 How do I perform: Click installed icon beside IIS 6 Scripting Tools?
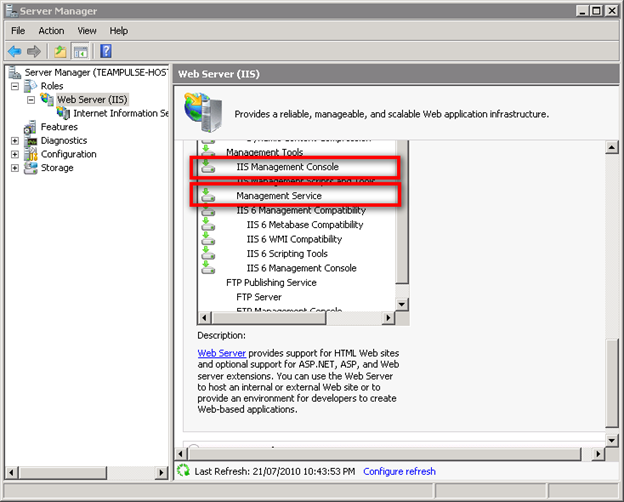pyautogui.click(x=208, y=253)
